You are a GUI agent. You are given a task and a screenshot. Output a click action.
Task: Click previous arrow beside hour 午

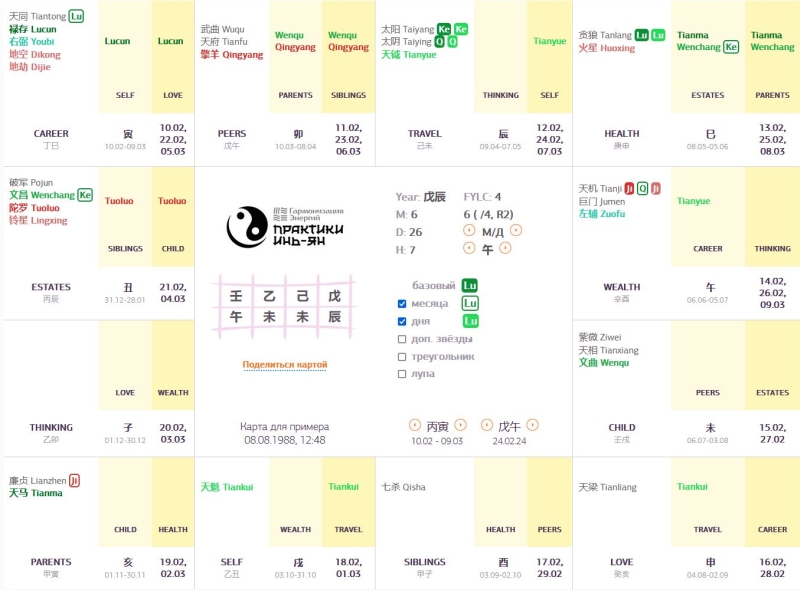(x=469, y=249)
